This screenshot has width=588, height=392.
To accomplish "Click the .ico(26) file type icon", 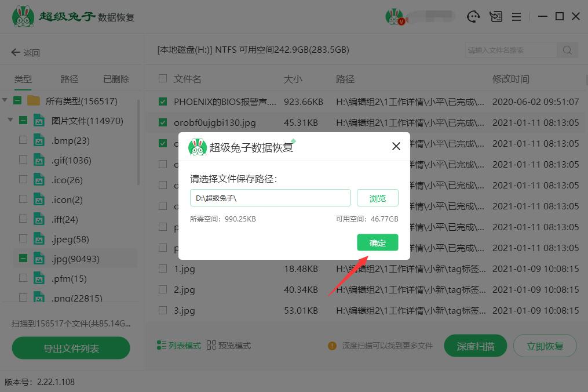I will tap(39, 180).
